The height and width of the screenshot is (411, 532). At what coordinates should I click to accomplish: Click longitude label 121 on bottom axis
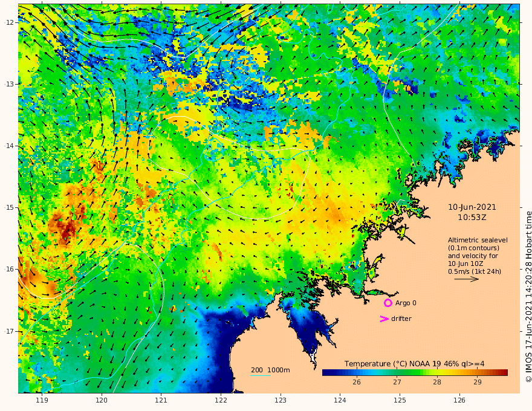pyautogui.click(x=161, y=401)
